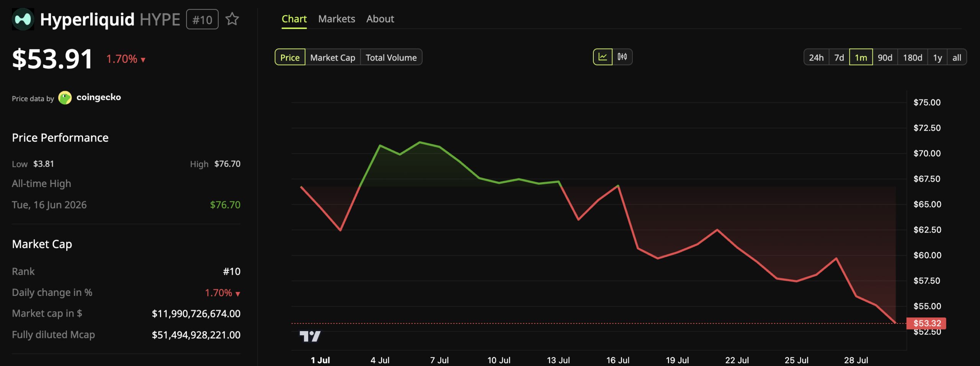Click the $53.32 current price label
980x366 pixels.
(926, 323)
